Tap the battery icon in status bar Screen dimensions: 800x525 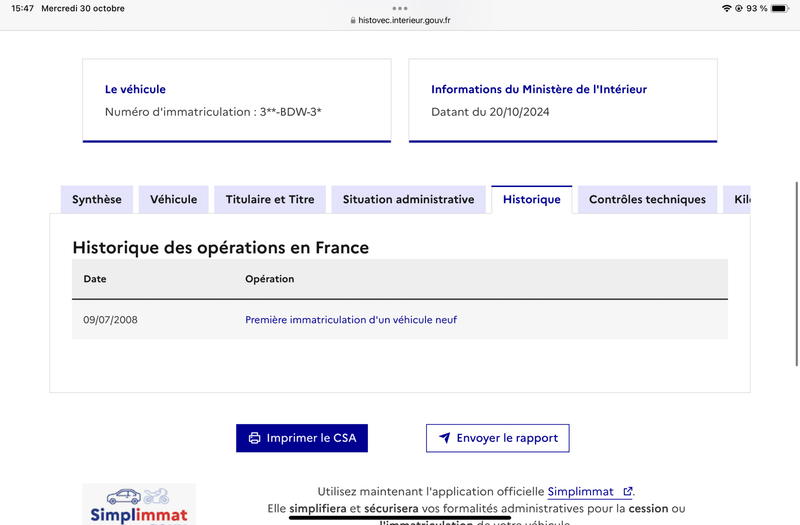pos(780,8)
